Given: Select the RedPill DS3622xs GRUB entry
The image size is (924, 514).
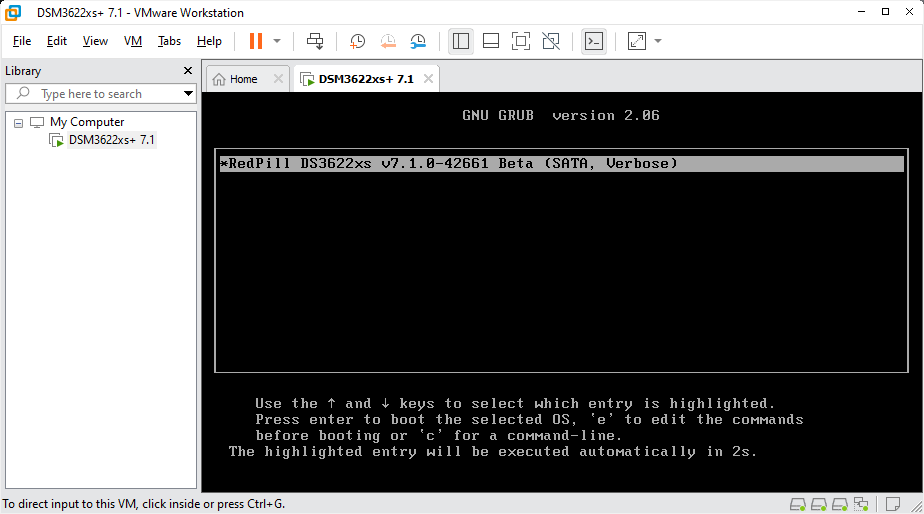Looking at the screenshot, I should (x=561, y=164).
